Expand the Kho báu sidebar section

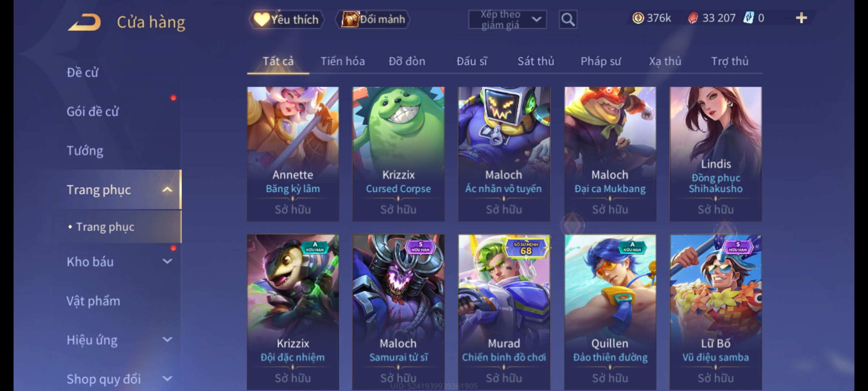click(x=167, y=261)
